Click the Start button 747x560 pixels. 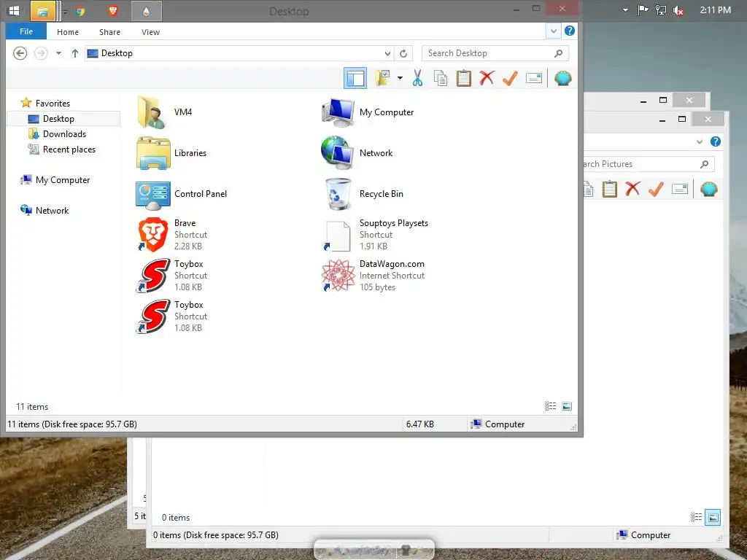[x=15, y=10]
